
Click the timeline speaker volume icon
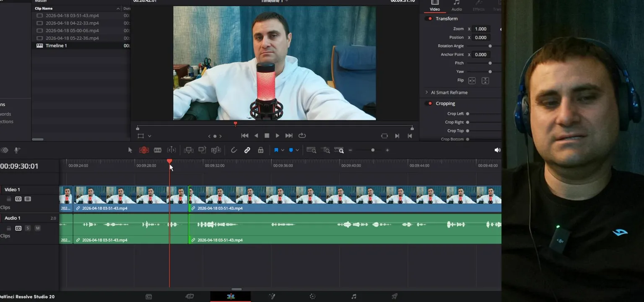pos(497,150)
